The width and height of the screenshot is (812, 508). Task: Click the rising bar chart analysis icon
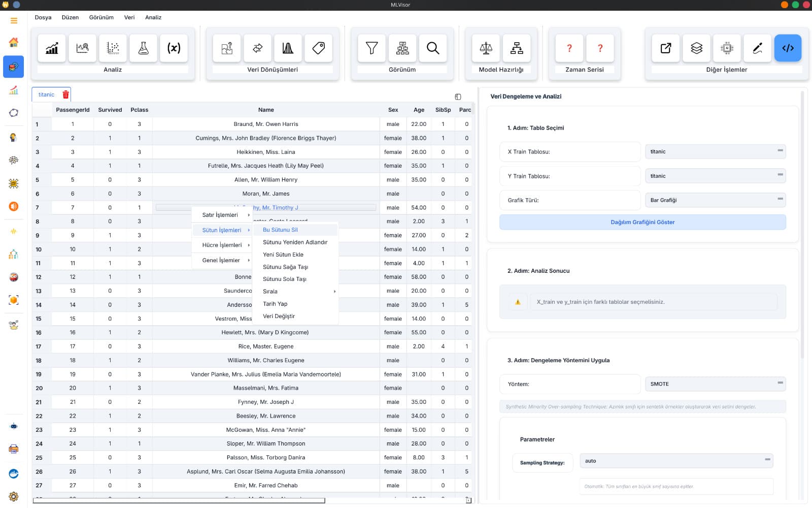(x=52, y=48)
